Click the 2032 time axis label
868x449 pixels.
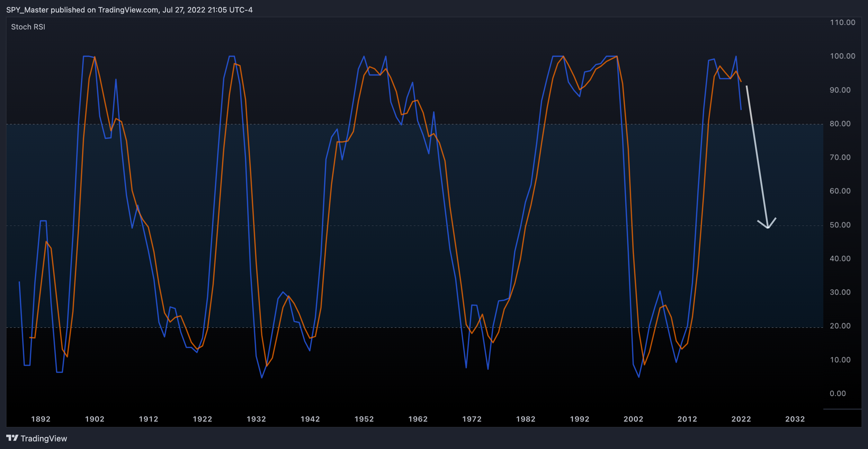795,419
